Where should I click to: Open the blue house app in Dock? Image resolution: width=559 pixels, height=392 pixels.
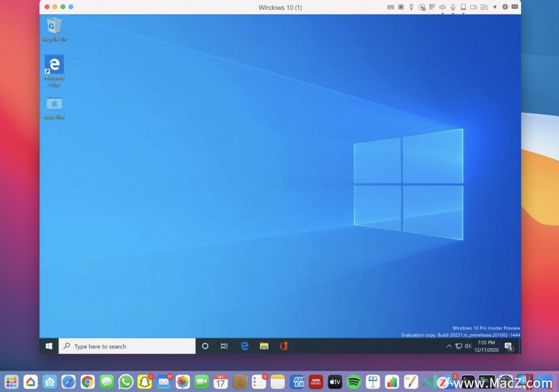(50, 382)
